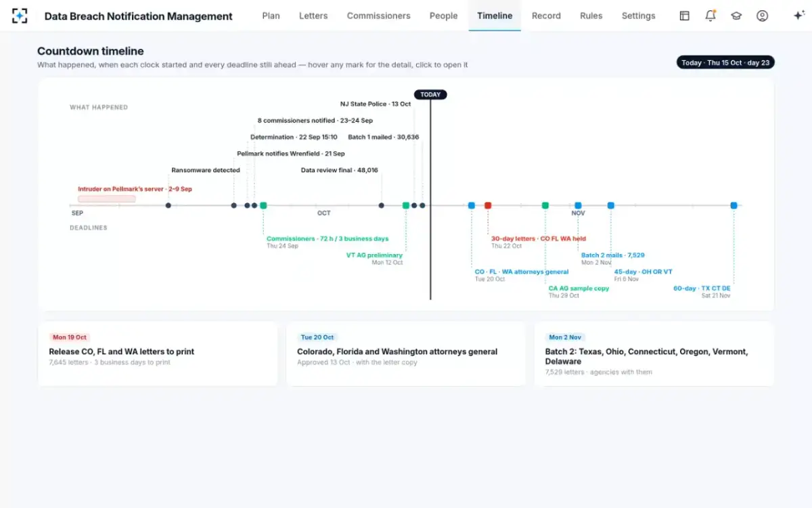Open the Pellmark notifies Wrenfield event dot

[233, 205]
